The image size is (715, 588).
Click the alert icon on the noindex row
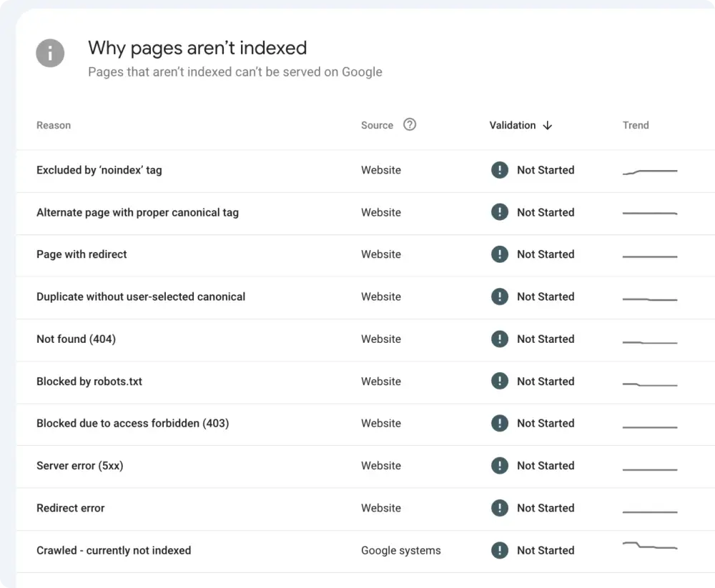click(500, 170)
